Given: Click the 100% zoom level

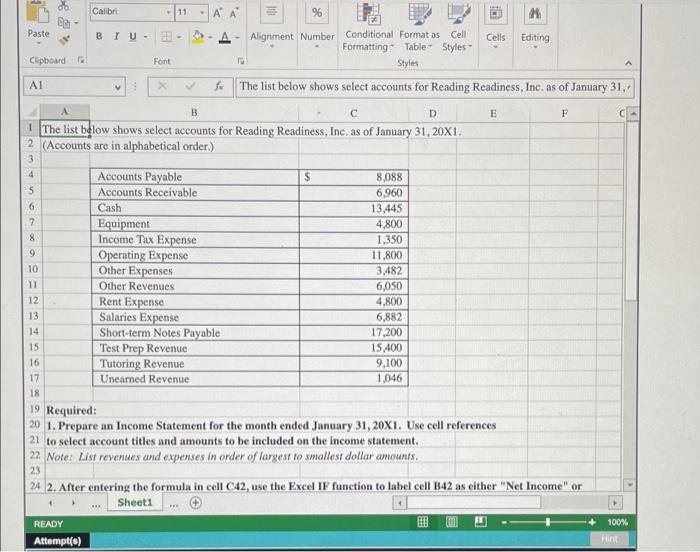Looking at the screenshot, I should (617, 522).
